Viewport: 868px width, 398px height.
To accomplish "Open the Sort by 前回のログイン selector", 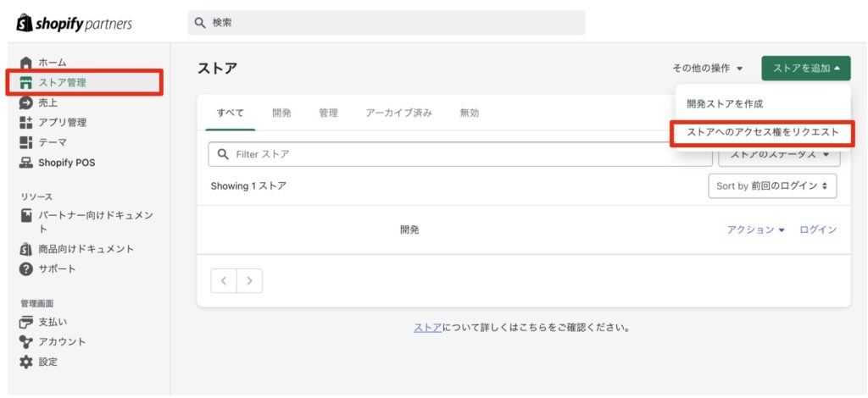I will [772, 186].
